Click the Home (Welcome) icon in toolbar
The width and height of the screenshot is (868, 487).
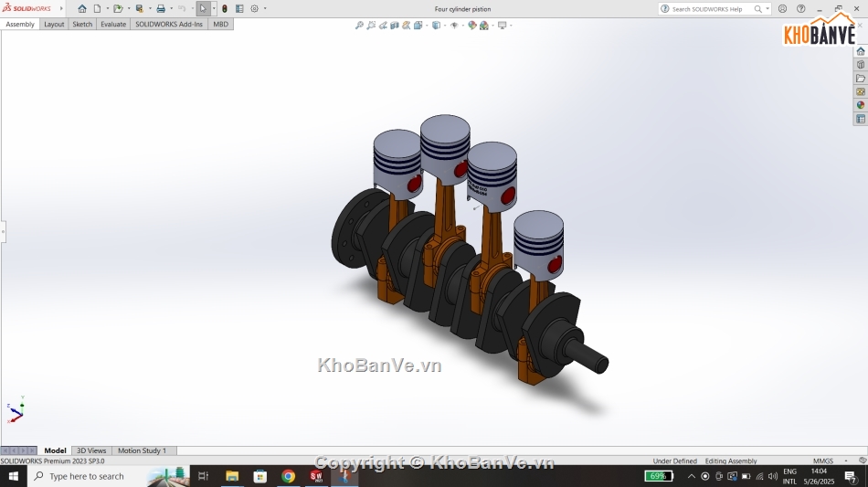coord(82,9)
